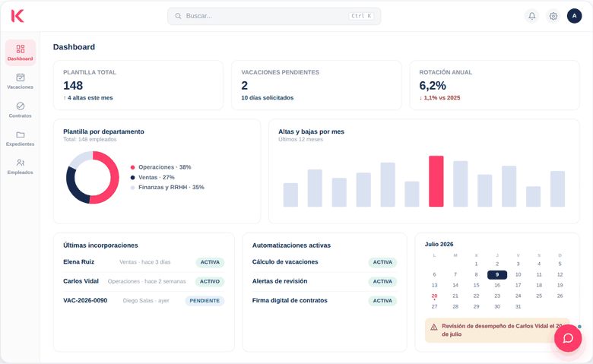Select the highlighted red bar in chart
This screenshot has width=593, height=364.
(436, 181)
